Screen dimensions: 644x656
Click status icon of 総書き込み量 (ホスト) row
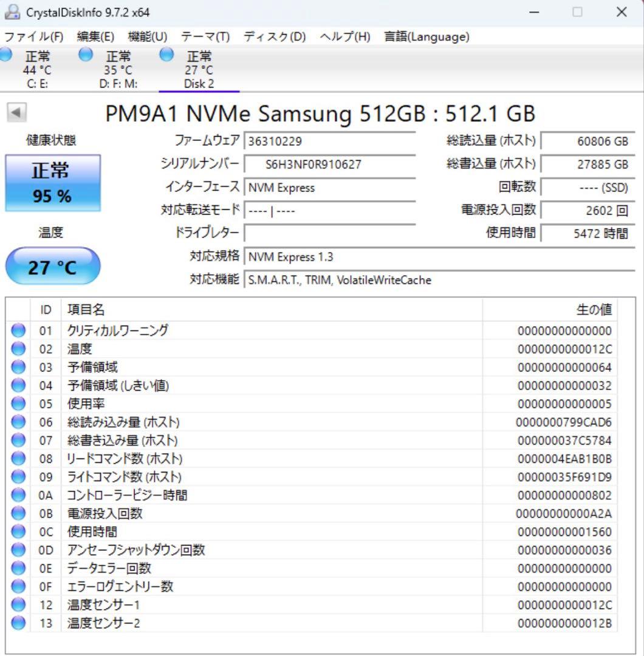point(18,440)
